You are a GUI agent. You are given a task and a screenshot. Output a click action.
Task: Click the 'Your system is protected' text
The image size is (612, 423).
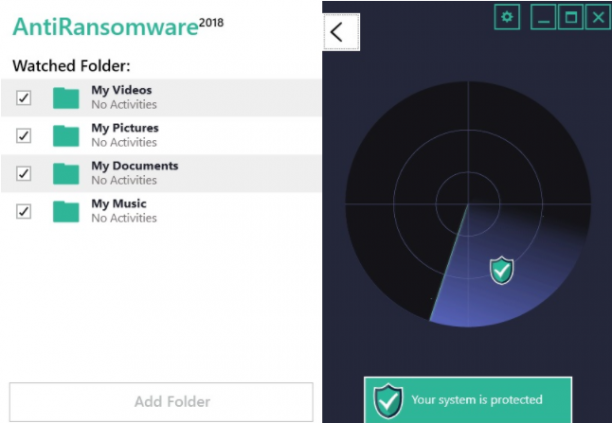(477, 400)
